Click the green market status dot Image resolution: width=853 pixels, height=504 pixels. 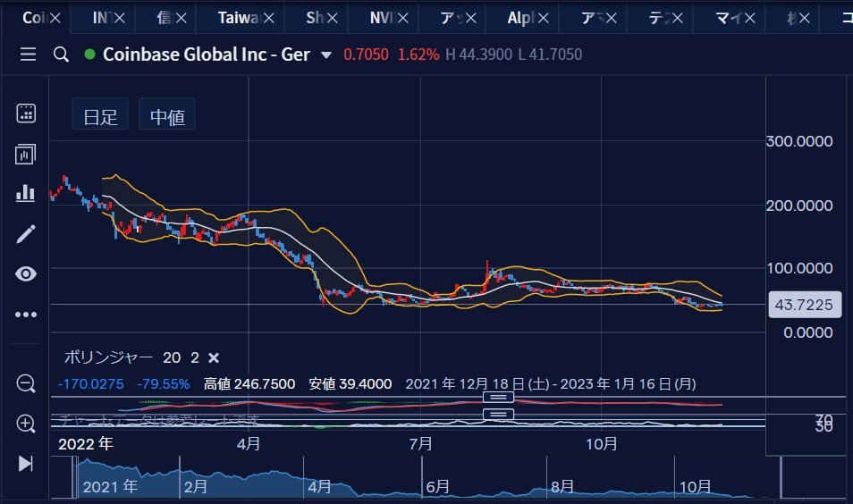[x=89, y=54]
